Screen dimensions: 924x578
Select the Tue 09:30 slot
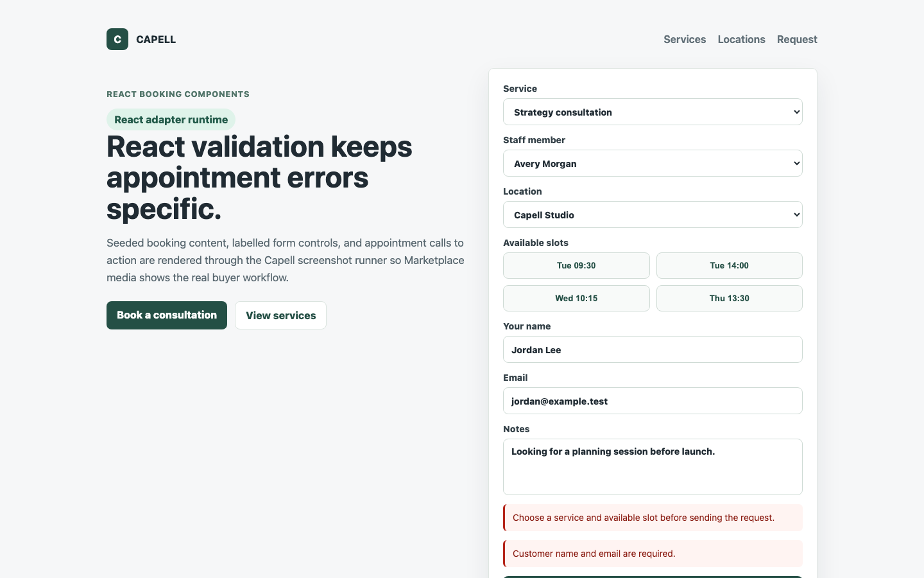(576, 265)
